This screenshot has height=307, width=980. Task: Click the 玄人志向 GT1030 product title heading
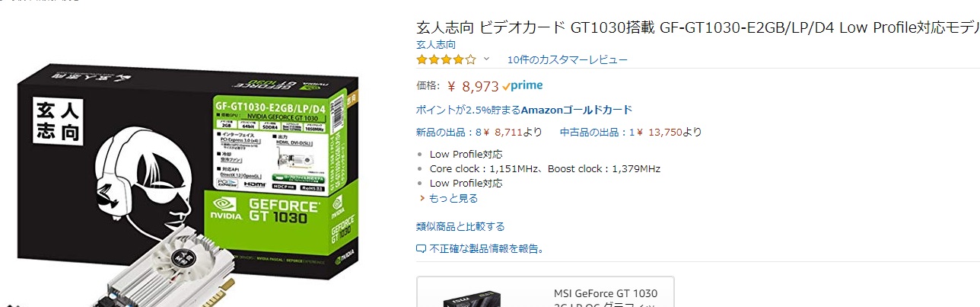pyautogui.click(x=698, y=27)
